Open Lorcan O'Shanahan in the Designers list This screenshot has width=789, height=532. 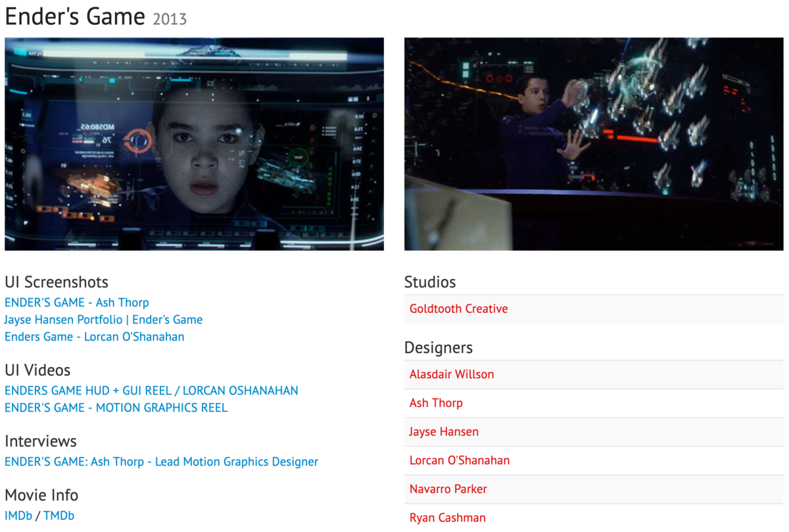click(x=460, y=460)
